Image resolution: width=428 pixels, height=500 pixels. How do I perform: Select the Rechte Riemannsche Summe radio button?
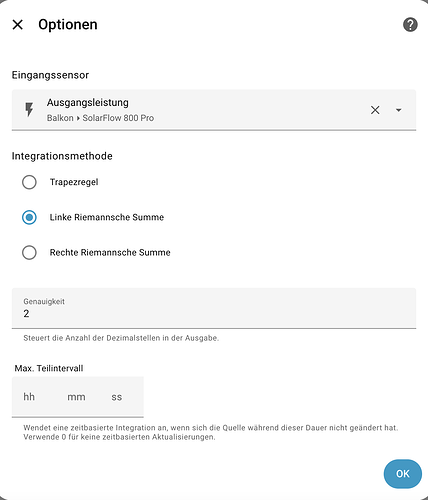pos(29,253)
